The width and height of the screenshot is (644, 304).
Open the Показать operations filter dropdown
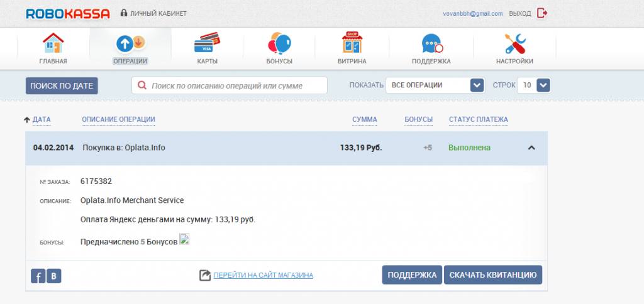coord(476,85)
